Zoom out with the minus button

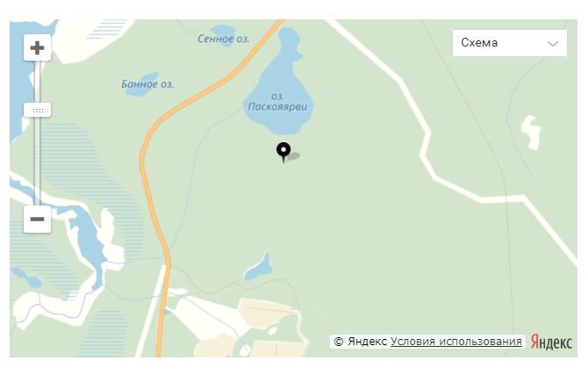coord(37,220)
